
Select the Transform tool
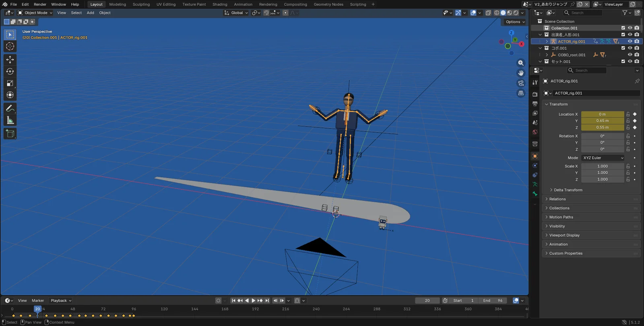[10, 95]
